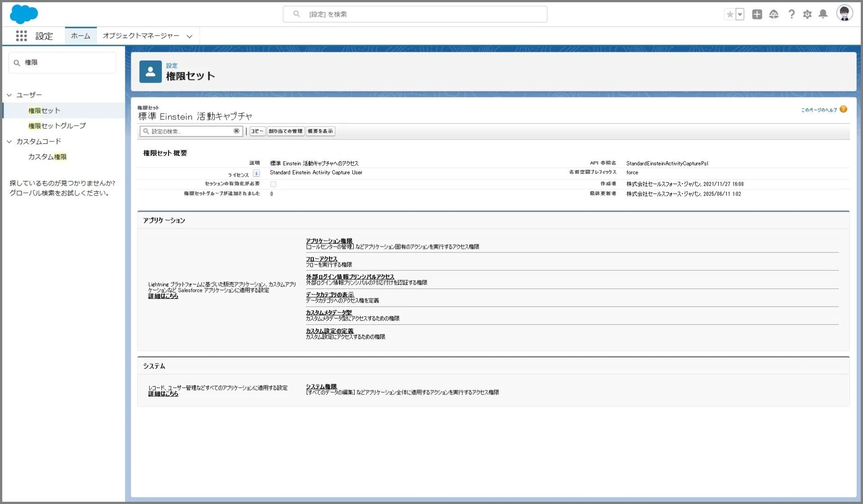Clear the 設定の検索 field with X icon
Image resolution: width=863 pixels, height=504 pixels.
[236, 131]
